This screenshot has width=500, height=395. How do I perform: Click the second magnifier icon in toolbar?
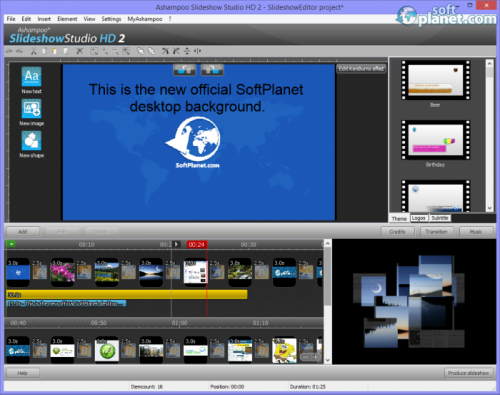[x=115, y=51]
